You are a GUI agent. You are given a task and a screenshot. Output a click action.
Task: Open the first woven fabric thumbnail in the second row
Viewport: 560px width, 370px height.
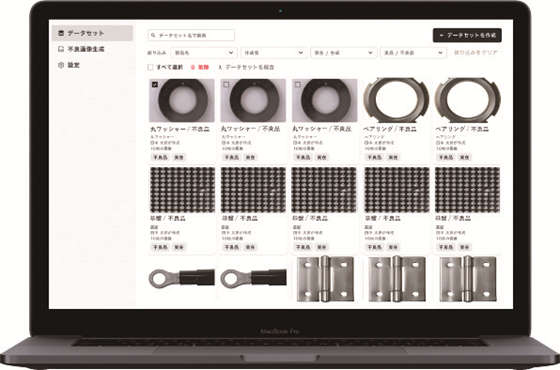(x=182, y=190)
